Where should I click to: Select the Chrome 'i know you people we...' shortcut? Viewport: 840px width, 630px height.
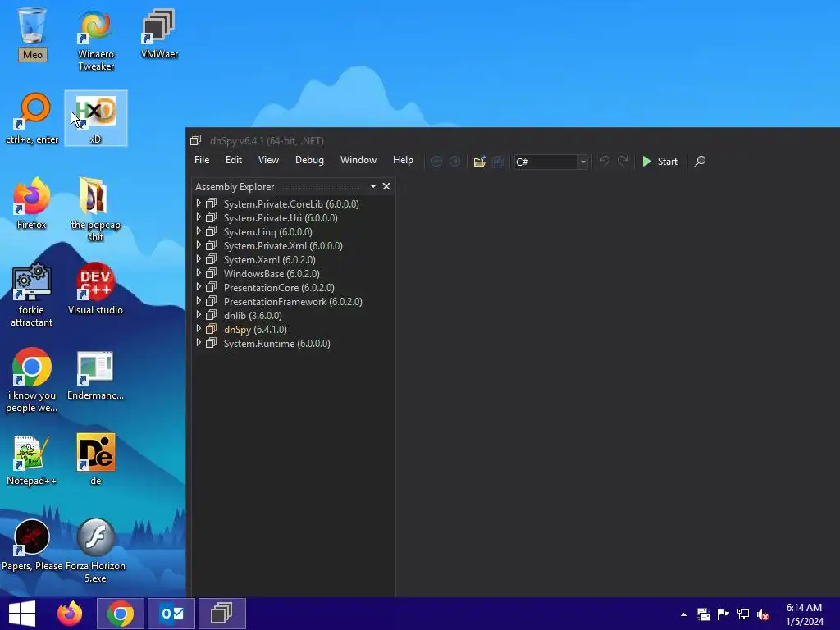pos(32,381)
